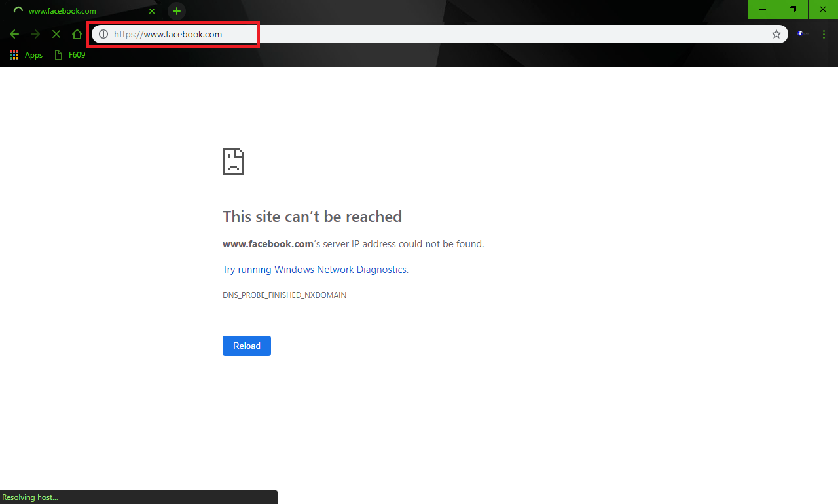The height and width of the screenshot is (504, 838).
Task: Click the address bar URL field
Action: click(440, 34)
